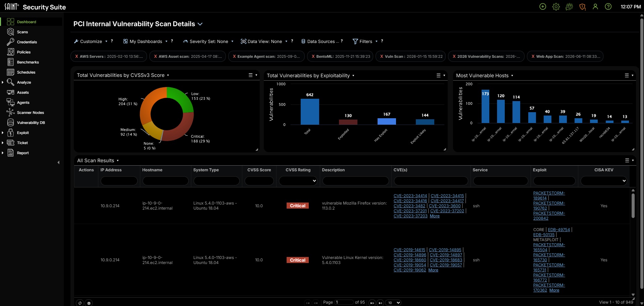Open the help question mark icon in header
This screenshot has width=644, height=306.
point(608,7)
